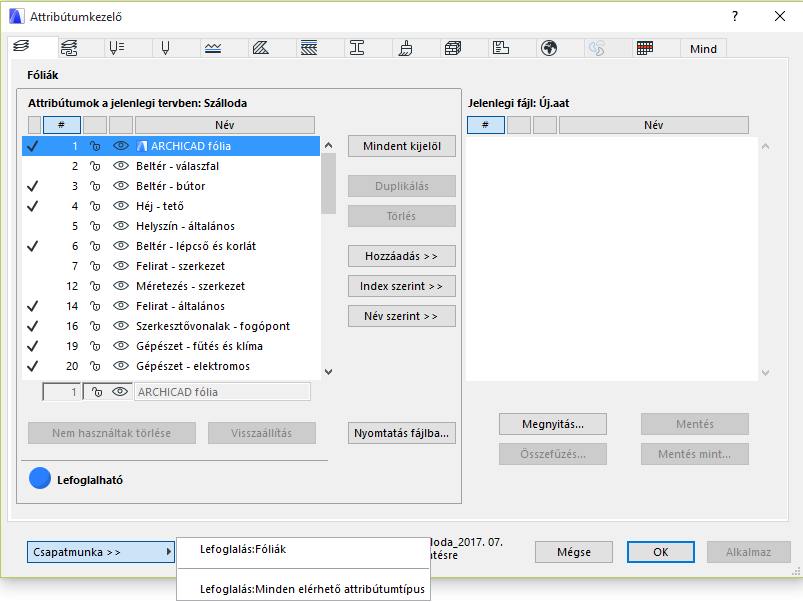The height and width of the screenshot is (602, 803).
Task: Click the help question mark in title bar
Action: point(735,16)
